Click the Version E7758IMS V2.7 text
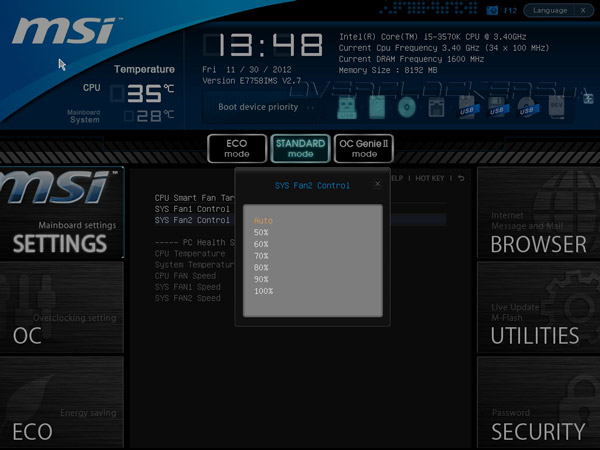 coord(251,81)
